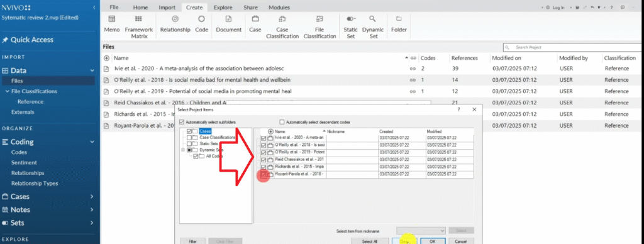Image resolution: width=644 pixels, height=244 pixels.
Task: Click the Case ribbon icon
Action: tap(255, 19)
